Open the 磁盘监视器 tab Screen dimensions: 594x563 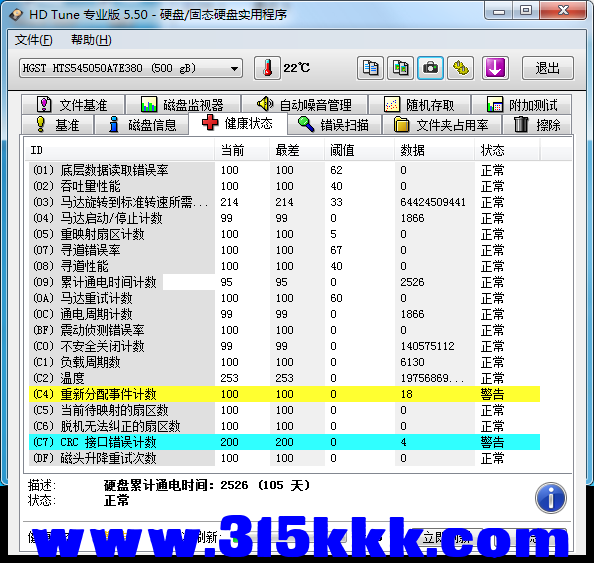[x=183, y=105]
